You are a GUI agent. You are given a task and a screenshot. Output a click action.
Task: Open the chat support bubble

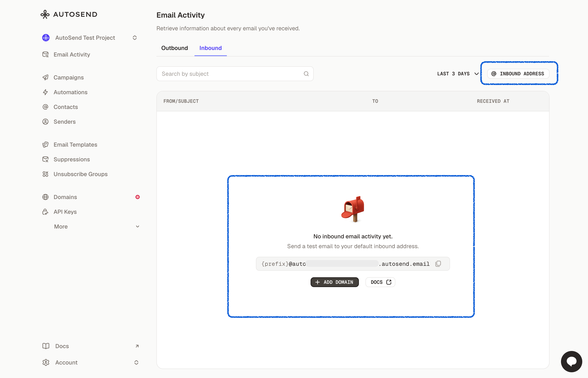571,362
